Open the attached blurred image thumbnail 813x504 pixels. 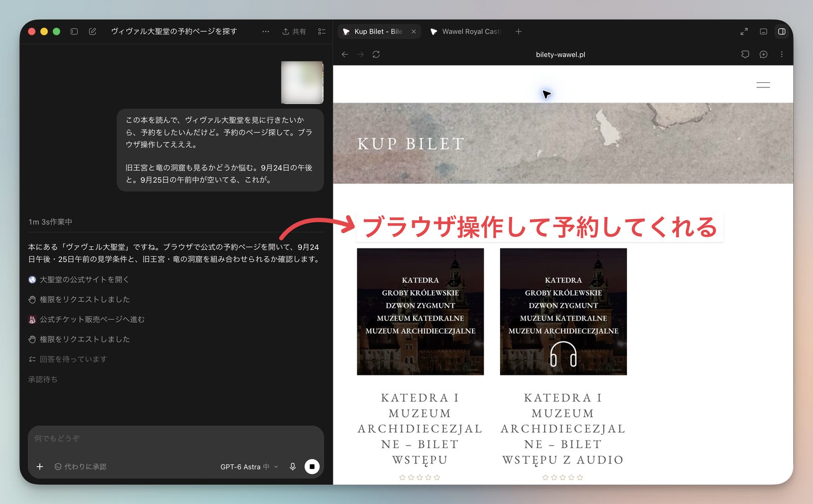(302, 82)
